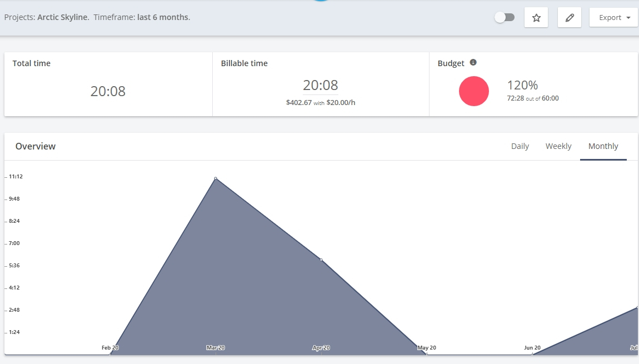Click the red budget progress circle
Screen dimensions: 639x364
[473, 91]
